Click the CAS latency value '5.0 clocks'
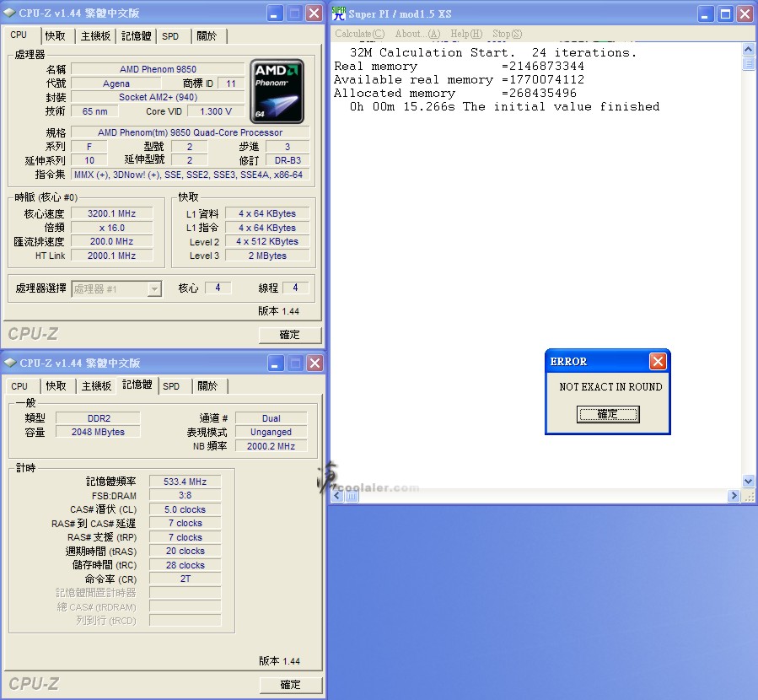Image resolution: width=758 pixels, height=700 pixels. pyautogui.click(x=185, y=509)
